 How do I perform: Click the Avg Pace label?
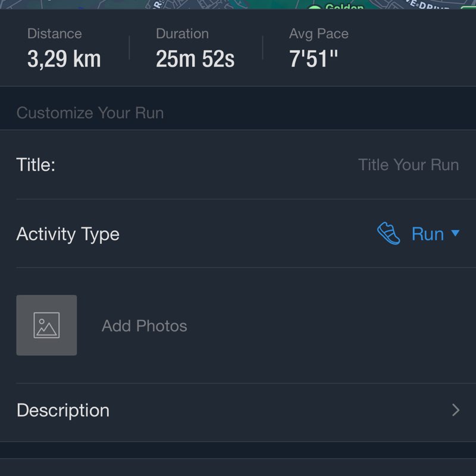tap(318, 34)
